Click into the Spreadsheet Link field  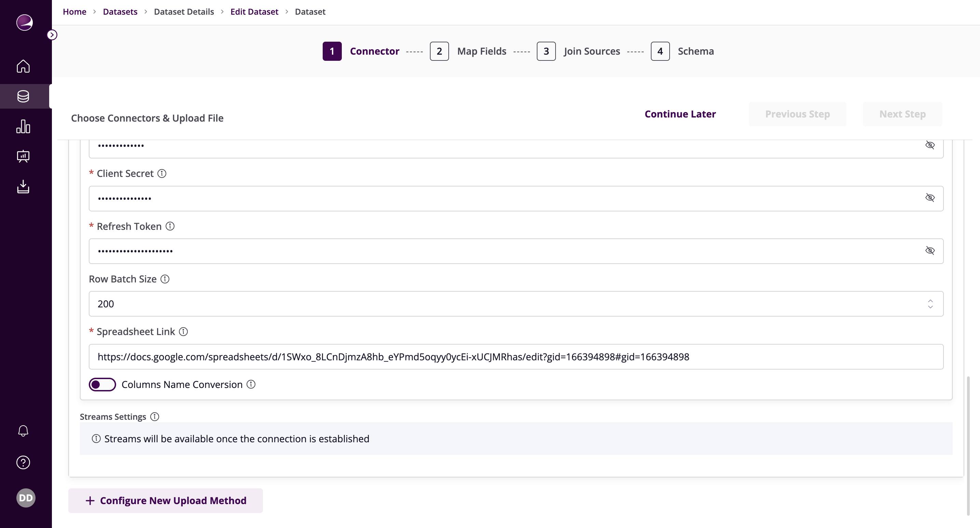point(516,357)
